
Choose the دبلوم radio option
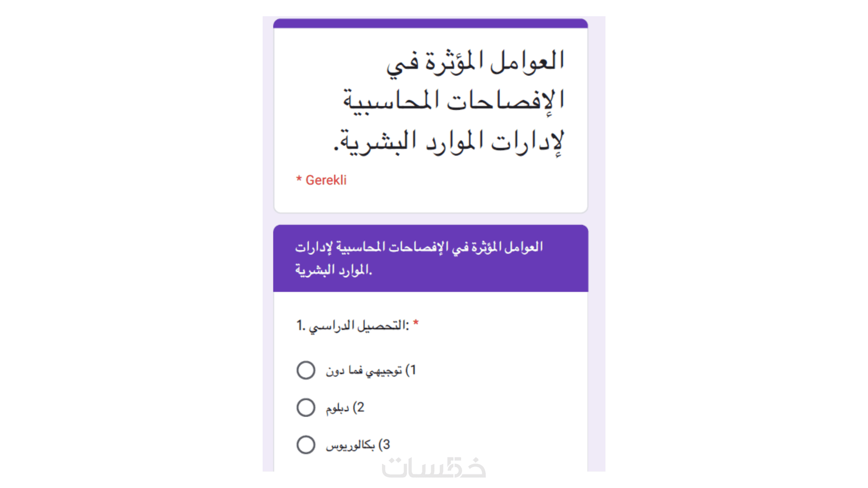[306, 408]
